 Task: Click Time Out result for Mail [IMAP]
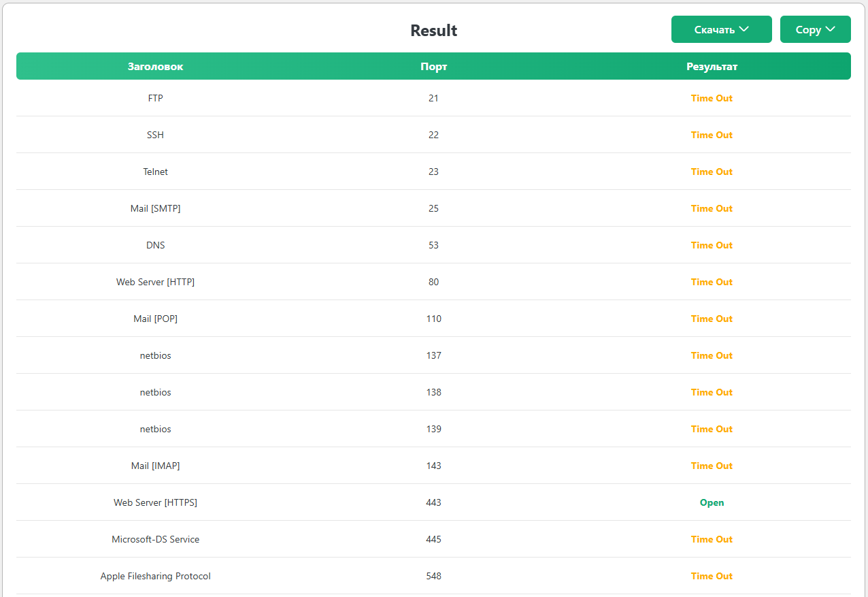click(712, 466)
